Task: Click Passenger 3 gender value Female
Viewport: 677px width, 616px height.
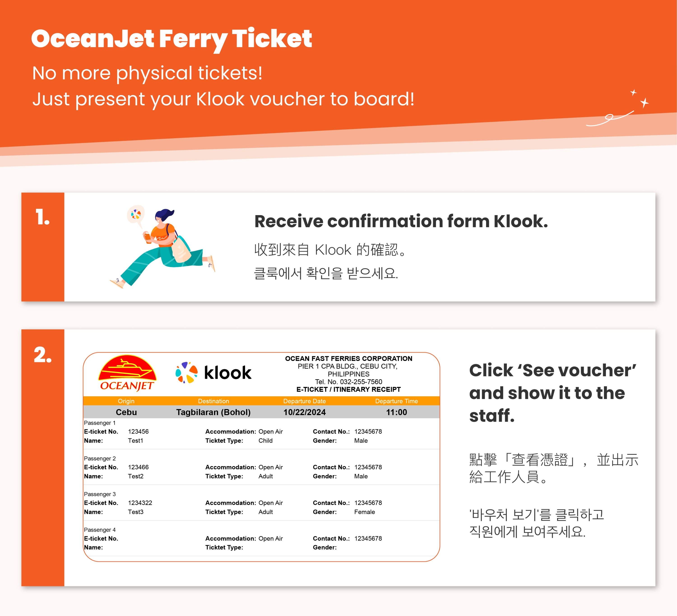Action: [x=364, y=512]
